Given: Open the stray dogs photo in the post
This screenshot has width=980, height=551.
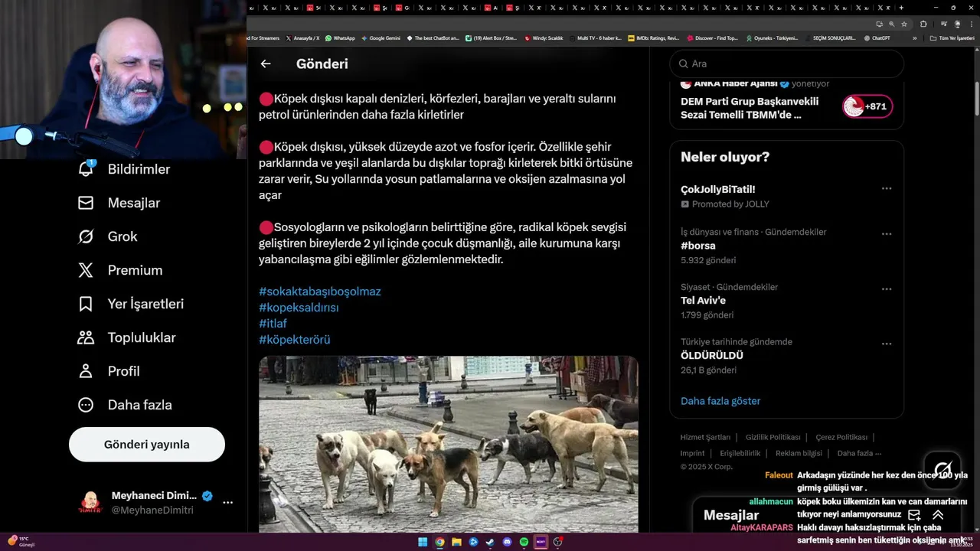Looking at the screenshot, I should 448,444.
